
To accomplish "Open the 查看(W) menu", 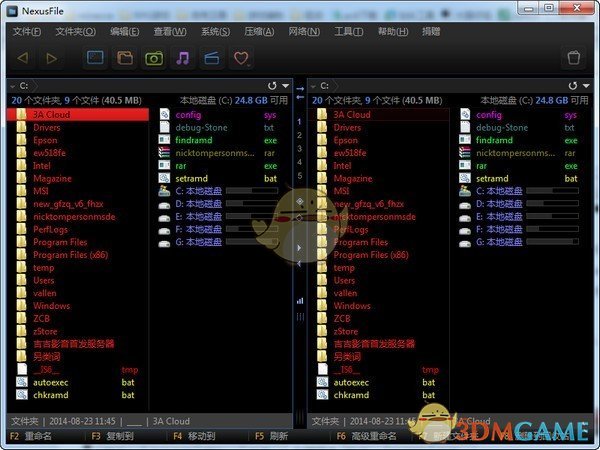I will (170, 32).
